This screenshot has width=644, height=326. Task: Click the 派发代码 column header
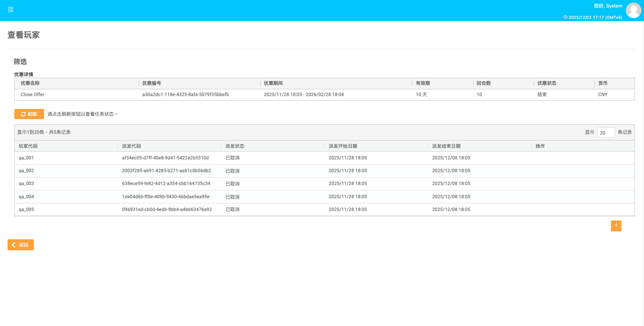coord(131,146)
